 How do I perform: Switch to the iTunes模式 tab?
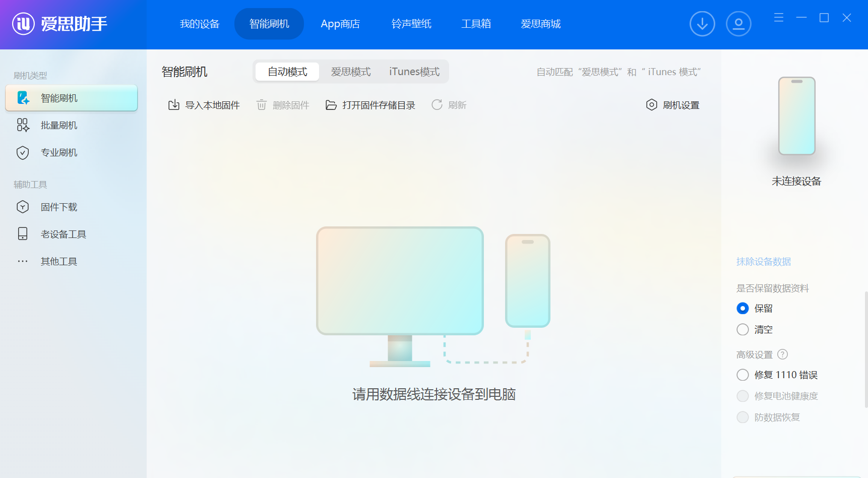pos(414,72)
